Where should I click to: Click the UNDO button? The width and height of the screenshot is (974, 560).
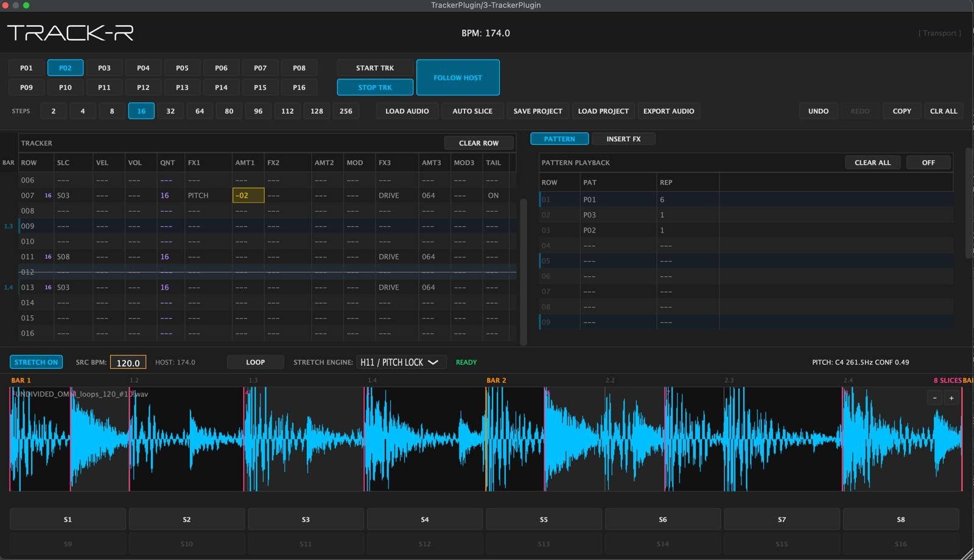(818, 111)
